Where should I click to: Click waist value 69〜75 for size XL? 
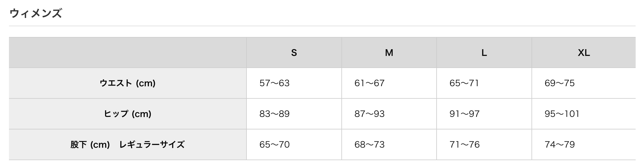coord(560,83)
